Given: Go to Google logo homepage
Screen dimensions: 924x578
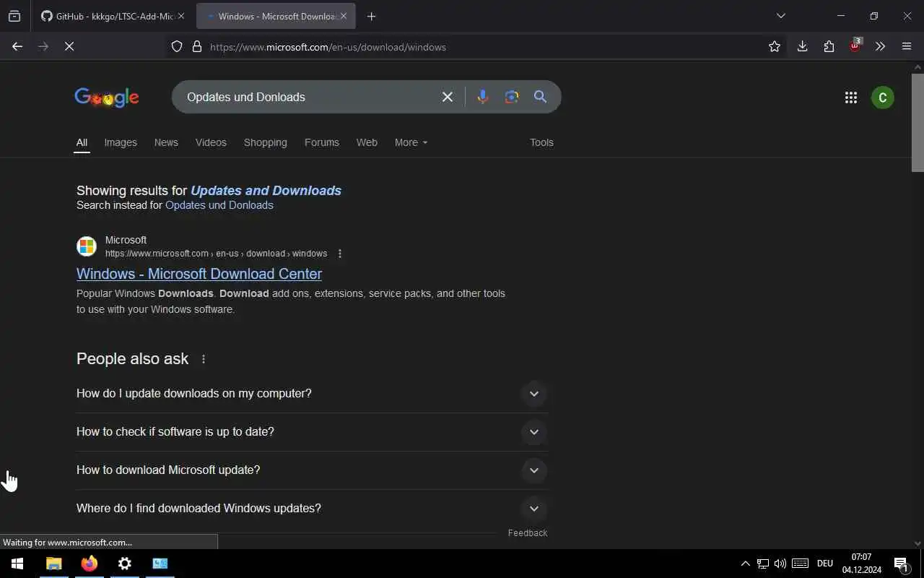Looking at the screenshot, I should (x=107, y=98).
